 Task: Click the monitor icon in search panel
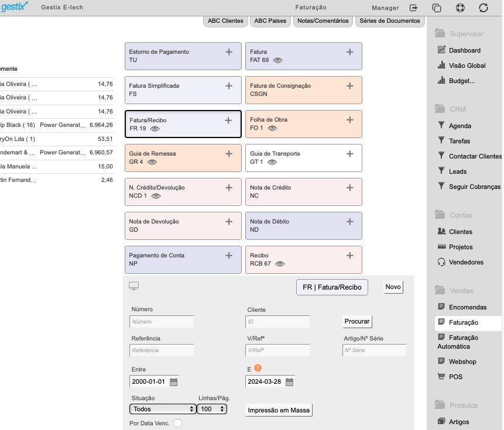[133, 286]
